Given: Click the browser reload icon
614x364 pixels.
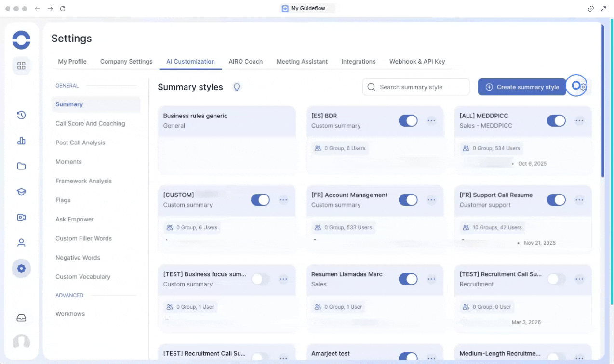Looking at the screenshot, I should click(x=63, y=9).
